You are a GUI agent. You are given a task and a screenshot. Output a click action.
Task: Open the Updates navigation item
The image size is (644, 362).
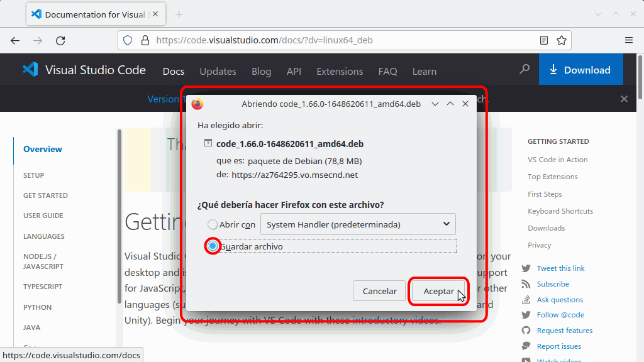[218, 72]
